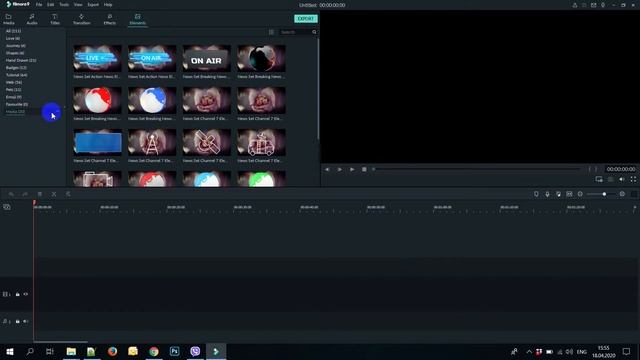Select the Favourite category

pyautogui.click(x=17, y=104)
